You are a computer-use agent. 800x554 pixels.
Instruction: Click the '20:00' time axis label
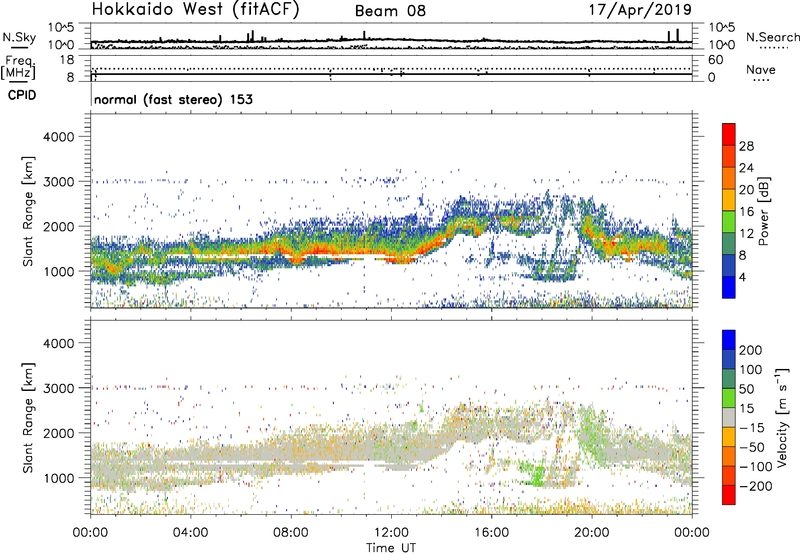(x=592, y=533)
